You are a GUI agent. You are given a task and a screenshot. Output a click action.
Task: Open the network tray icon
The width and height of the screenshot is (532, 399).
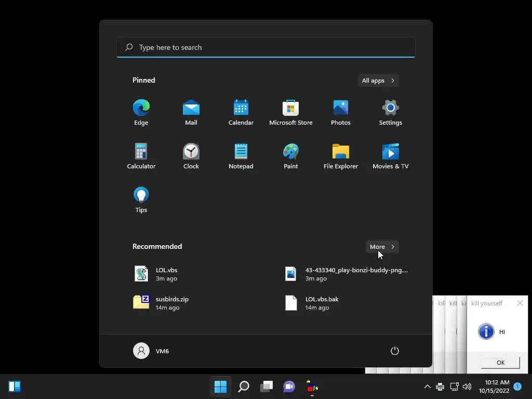coord(454,387)
